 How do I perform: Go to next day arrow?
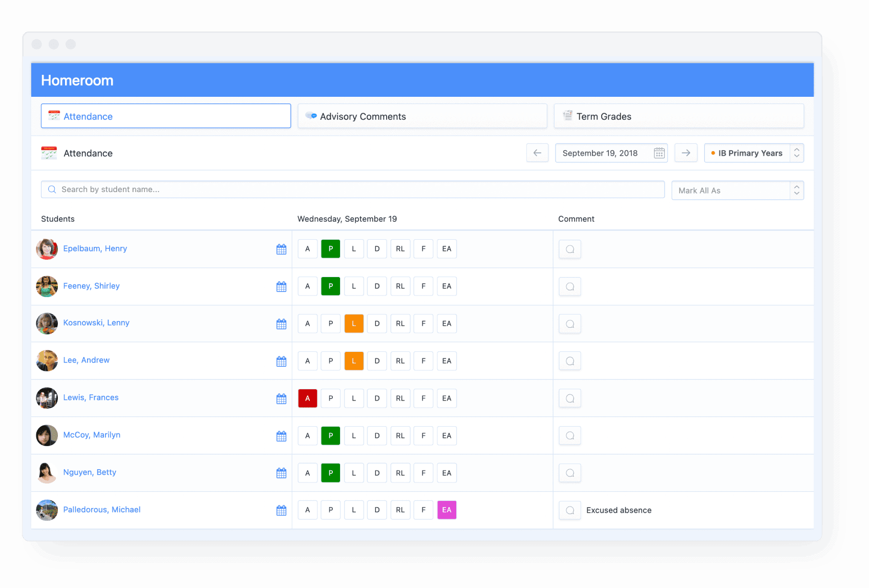(686, 153)
